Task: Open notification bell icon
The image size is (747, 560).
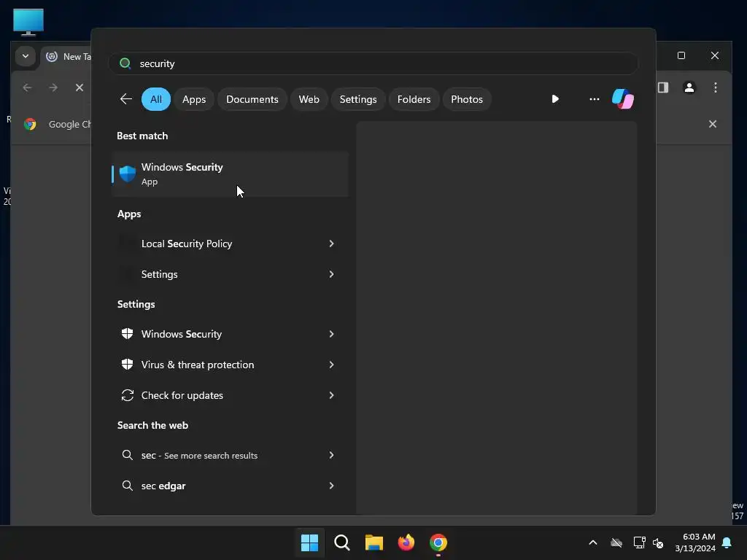Action: pyautogui.click(x=727, y=542)
